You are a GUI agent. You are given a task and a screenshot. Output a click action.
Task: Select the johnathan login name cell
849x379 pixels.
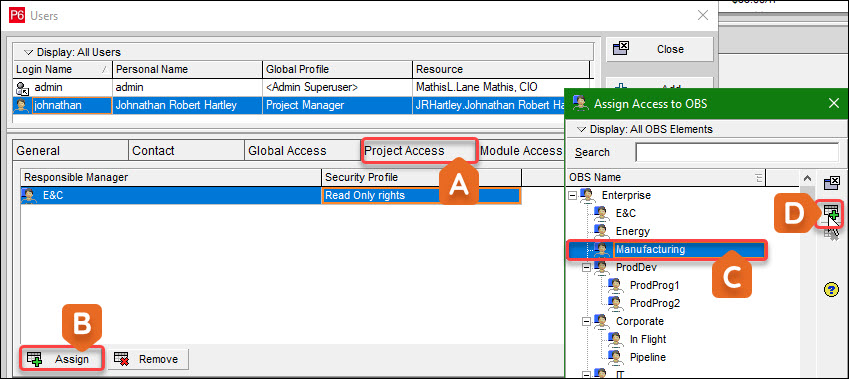72,105
